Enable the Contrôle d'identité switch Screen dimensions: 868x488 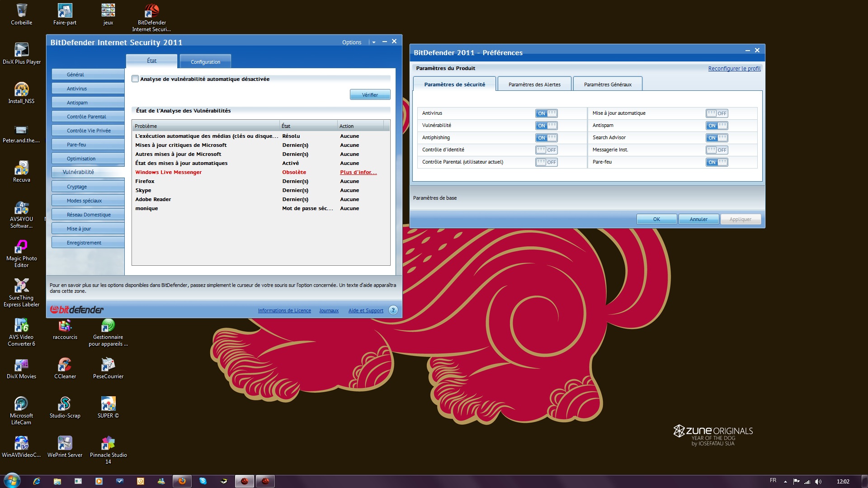coord(546,150)
